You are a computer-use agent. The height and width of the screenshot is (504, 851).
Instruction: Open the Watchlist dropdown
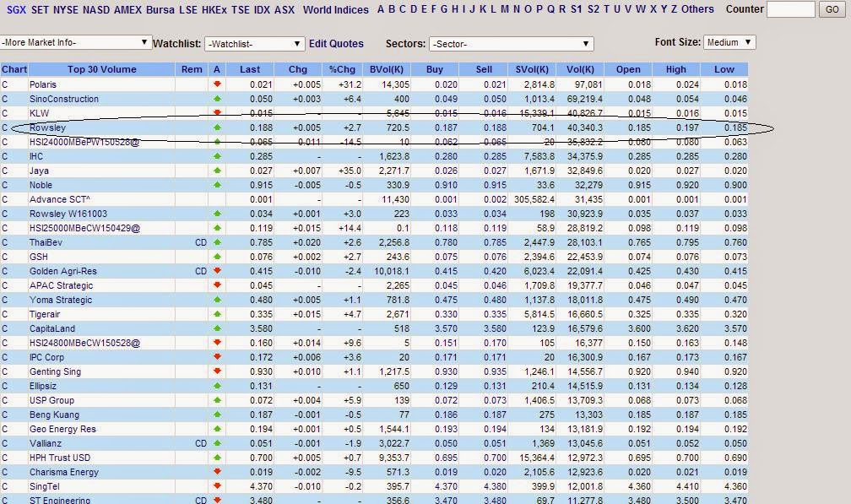[254, 44]
